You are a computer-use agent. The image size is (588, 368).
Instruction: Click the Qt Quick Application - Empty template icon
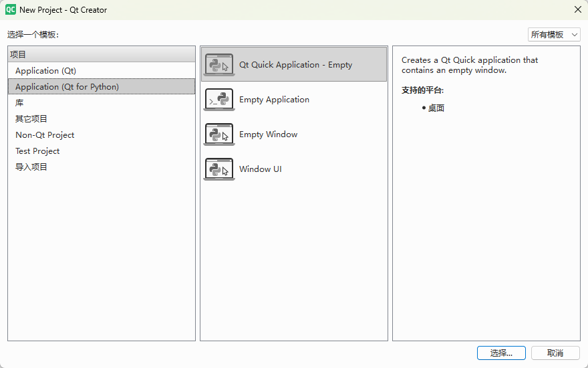(x=219, y=65)
